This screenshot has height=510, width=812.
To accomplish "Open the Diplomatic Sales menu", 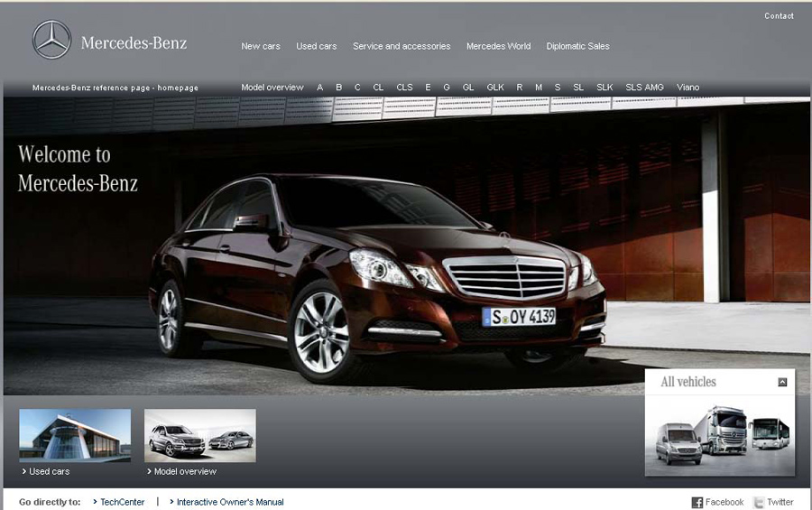I will 578,46.
